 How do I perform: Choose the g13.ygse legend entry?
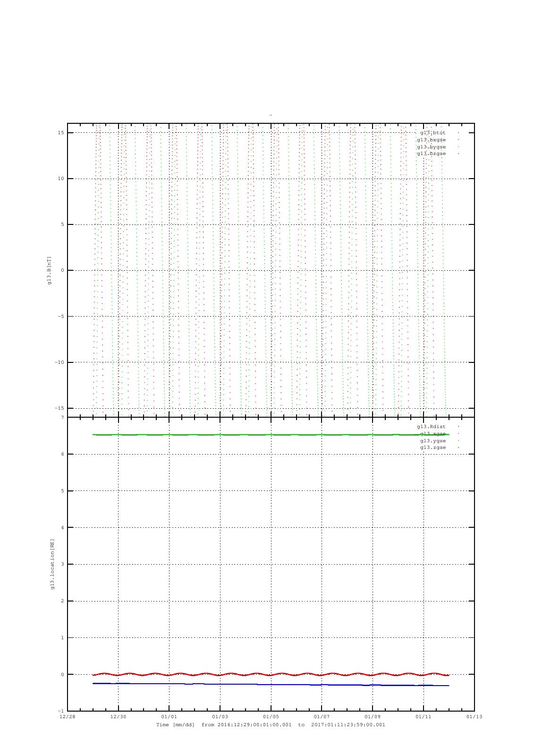click(432, 441)
